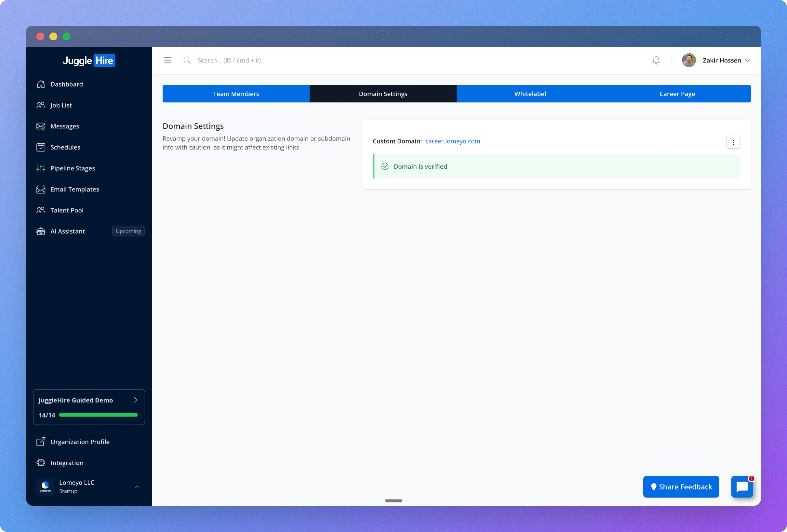Click the Email Templates sidebar icon

coord(42,189)
